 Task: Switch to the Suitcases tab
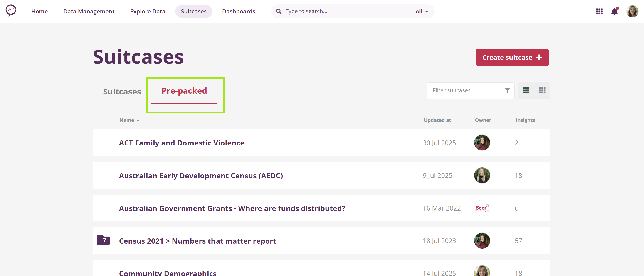122,92
